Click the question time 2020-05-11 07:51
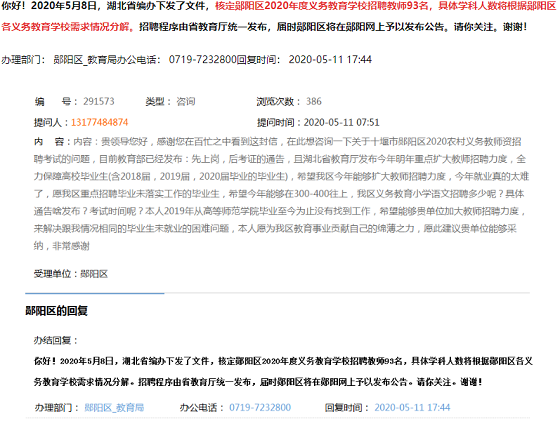Viewport: 560px width, 421px height. (341, 122)
